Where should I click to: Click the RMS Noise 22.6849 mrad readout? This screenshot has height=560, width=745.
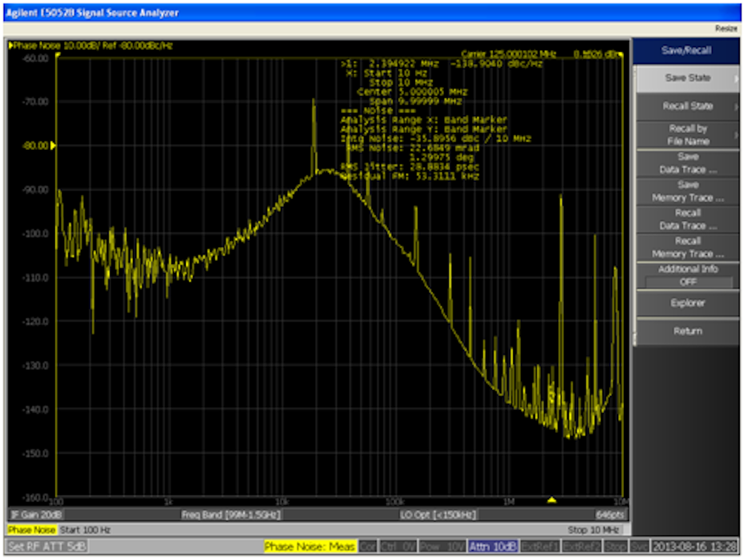(x=413, y=148)
